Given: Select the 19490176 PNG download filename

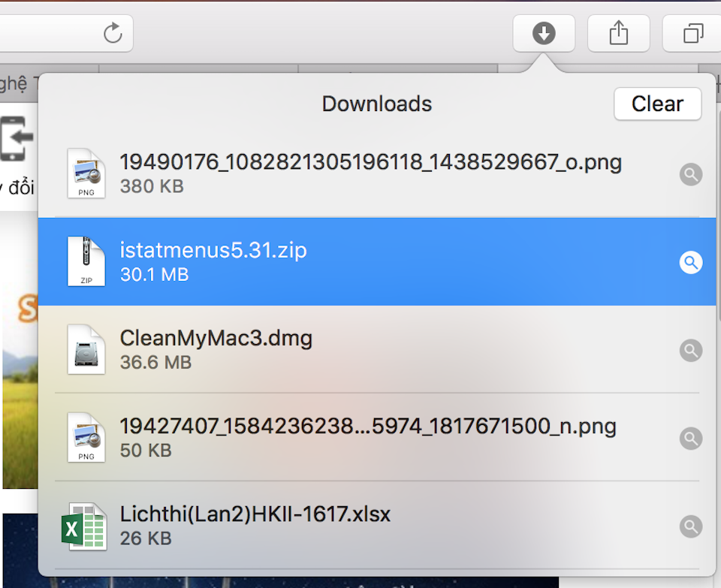Looking at the screenshot, I should tap(370, 162).
